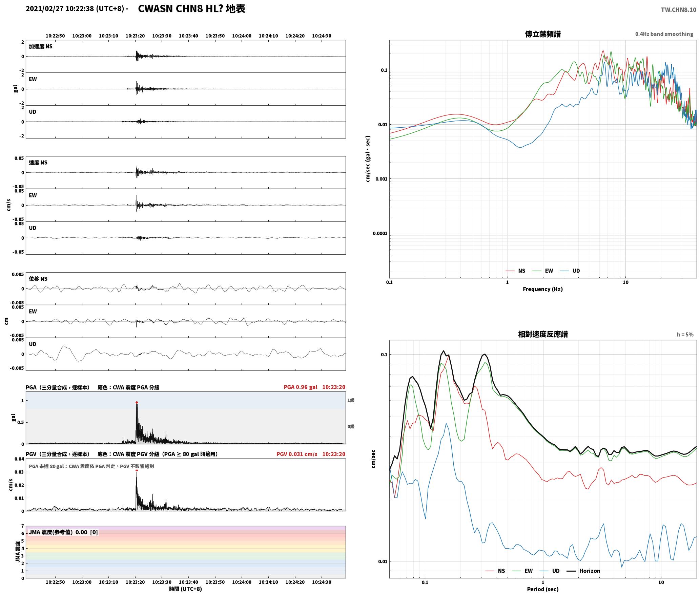This screenshot has height=596, width=700.
Task: Click the UD blue legend entry in Fourier spectrum
Action: click(570, 271)
